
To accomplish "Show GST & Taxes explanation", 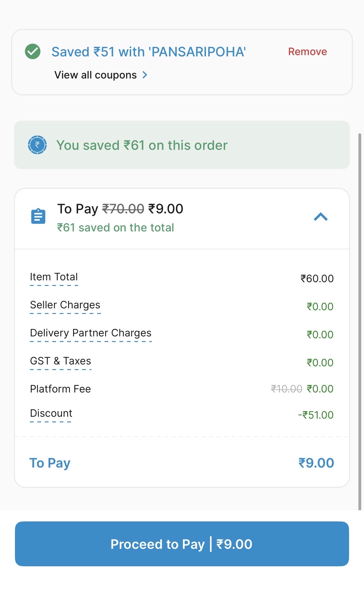I will pos(60,361).
